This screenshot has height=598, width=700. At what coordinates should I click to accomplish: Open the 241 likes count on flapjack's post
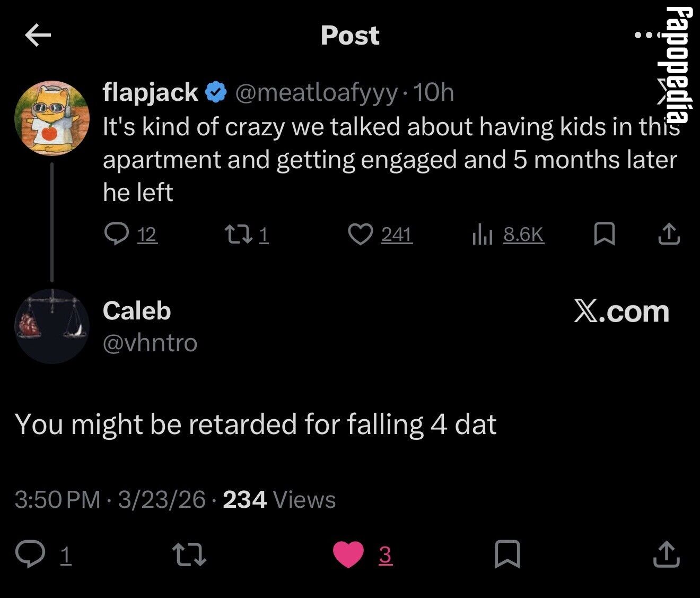click(x=397, y=234)
